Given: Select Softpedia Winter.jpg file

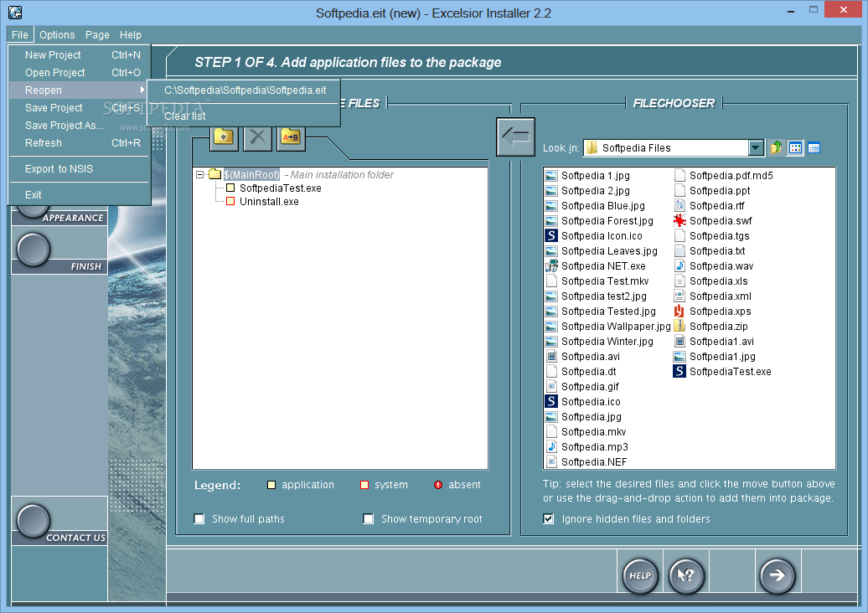Looking at the screenshot, I should click(600, 342).
